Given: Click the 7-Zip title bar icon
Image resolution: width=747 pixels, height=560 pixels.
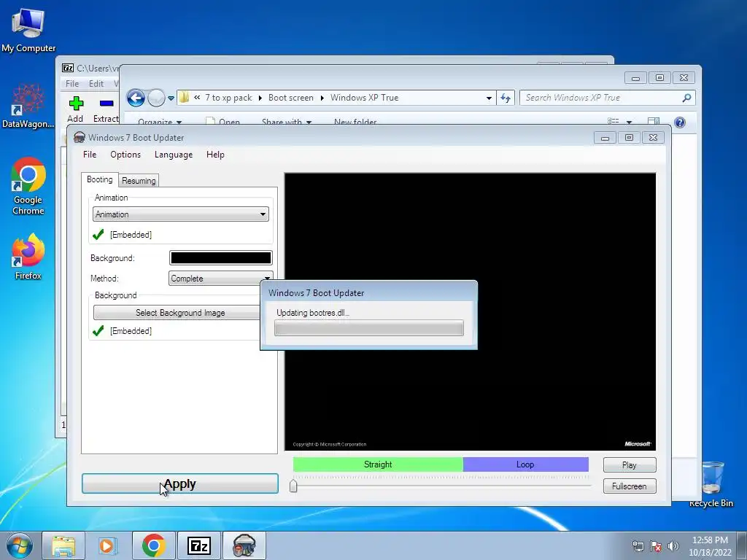Looking at the screenshot, I should pyautogui.click(x=68, y=68).
